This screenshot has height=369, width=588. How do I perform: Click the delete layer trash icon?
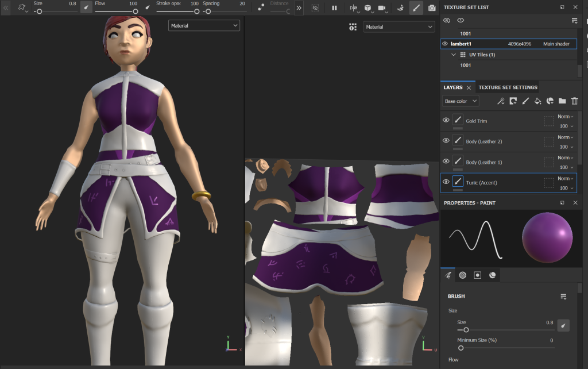574,101
